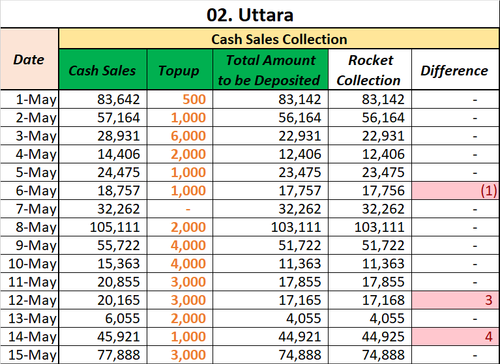Click the 'Rocket Collection' header
500x364 pixels.
(370, 69)
